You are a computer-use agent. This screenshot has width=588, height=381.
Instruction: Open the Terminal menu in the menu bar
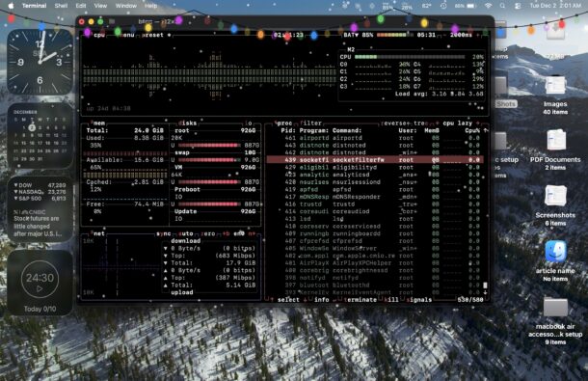point(34,6)
